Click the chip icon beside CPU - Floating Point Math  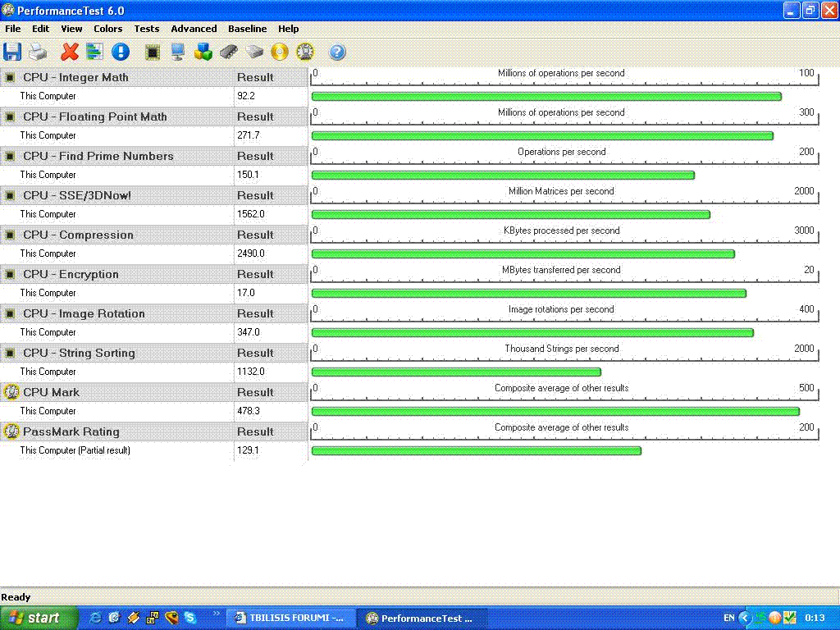pyautogui.click(x=10, y=116)
